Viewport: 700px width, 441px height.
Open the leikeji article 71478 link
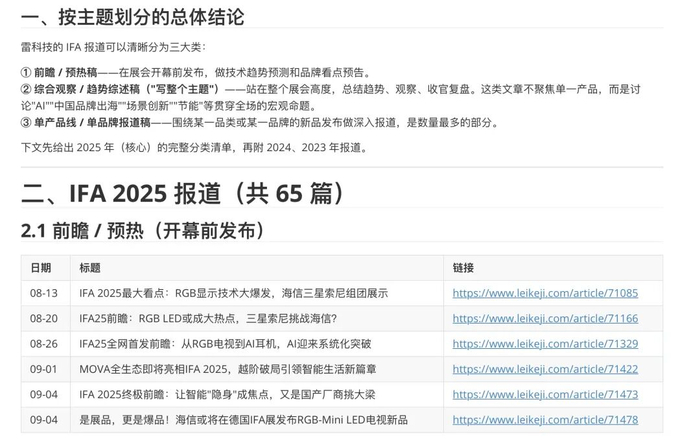(545, 420)
